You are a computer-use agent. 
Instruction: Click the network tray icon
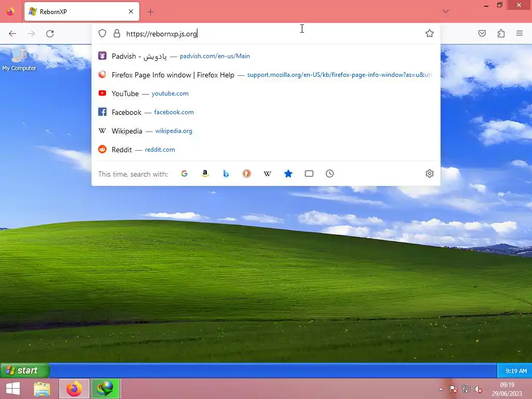click(466, 389)
